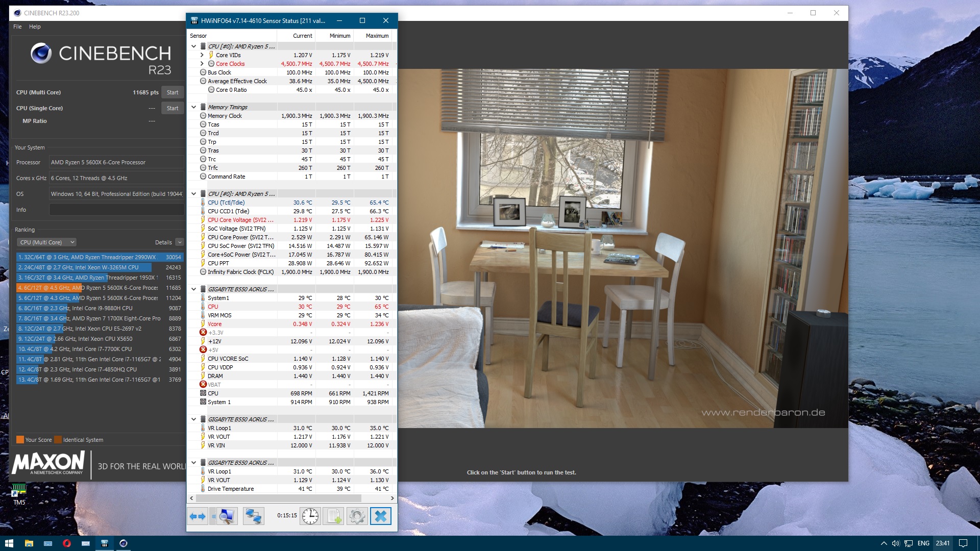Open HWiNFO sensor settings gear icon
This screenshot has height=551, width=980.
pyautogui.click(x=357, y=516)
